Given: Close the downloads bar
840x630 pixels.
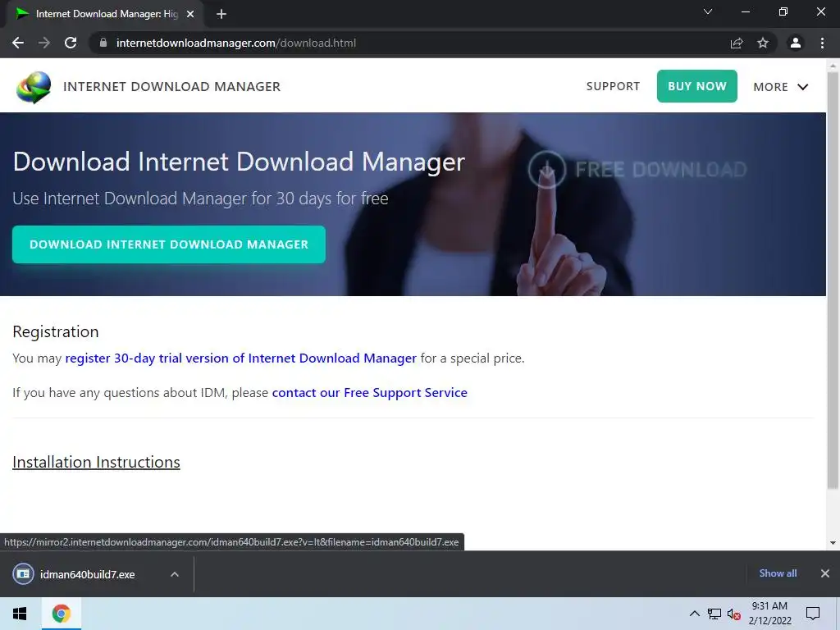Looking at the screenshot, I should click(825, 573).
